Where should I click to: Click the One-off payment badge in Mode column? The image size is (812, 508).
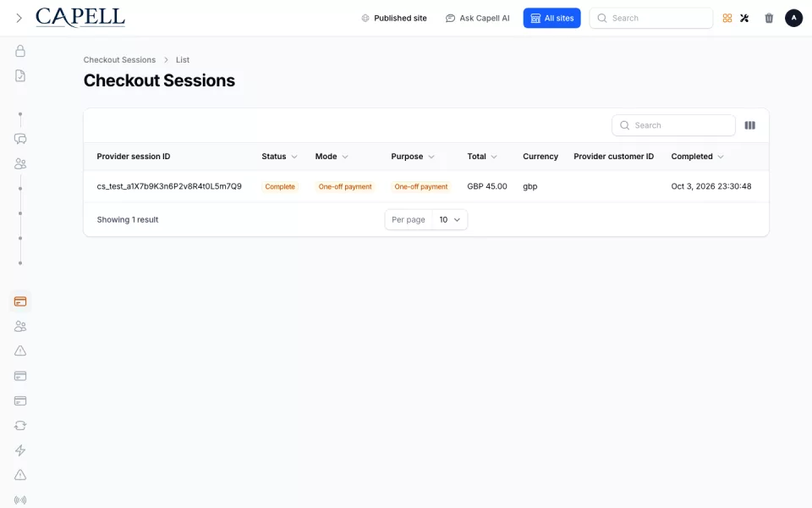[345, 186]
